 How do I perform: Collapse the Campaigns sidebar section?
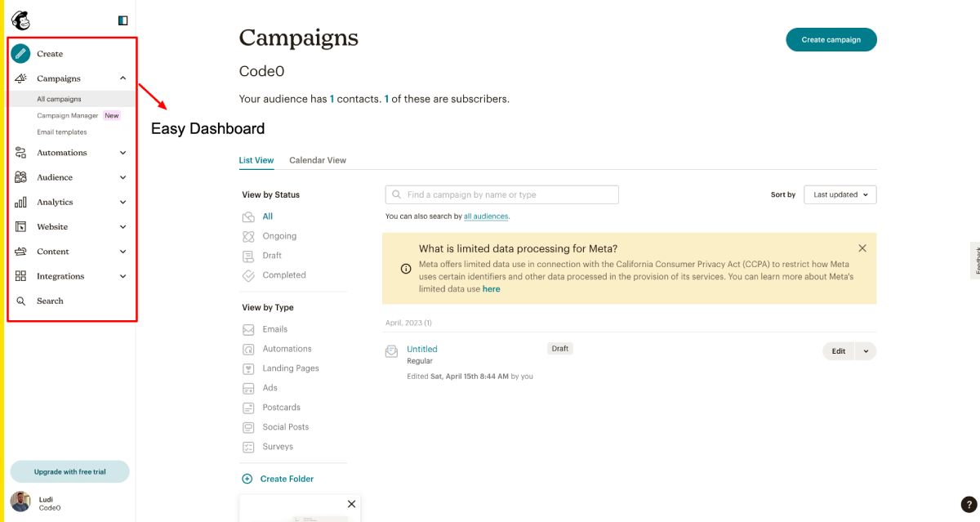tap(122, 78)
